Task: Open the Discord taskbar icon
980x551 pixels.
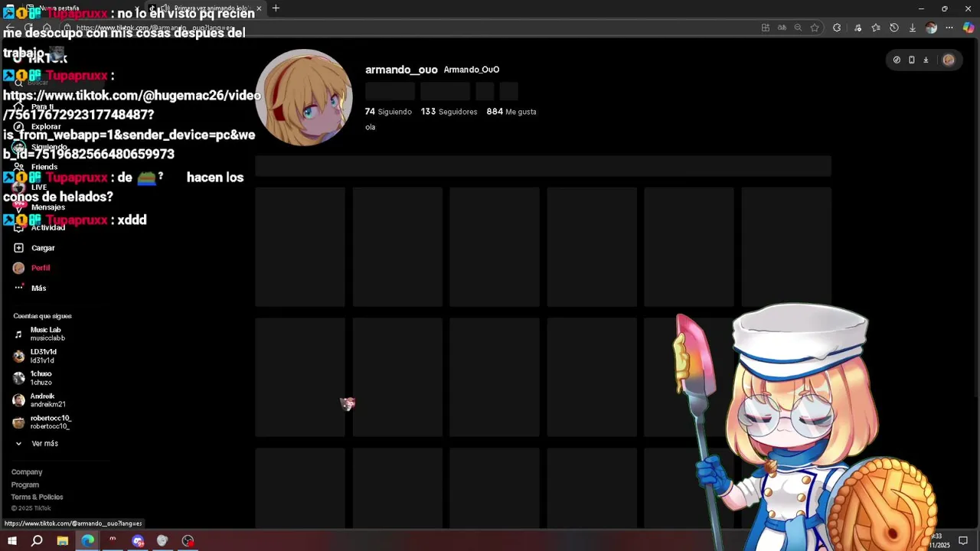Action: pos(138,541)
